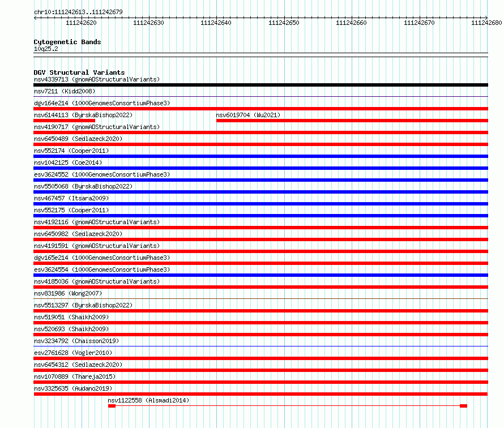Image resolution: width=504 pixels, height=428 pixels.
Task: Click the 111242670 ruler coordinate
Action: pyautogui.click(x=419, y=23)
